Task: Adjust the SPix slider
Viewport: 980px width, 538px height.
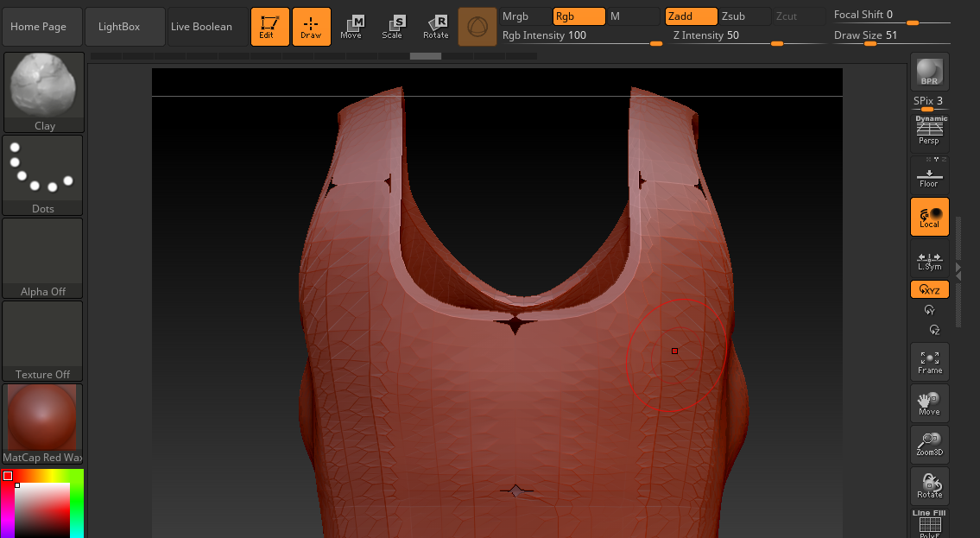Action: point(929,103)
